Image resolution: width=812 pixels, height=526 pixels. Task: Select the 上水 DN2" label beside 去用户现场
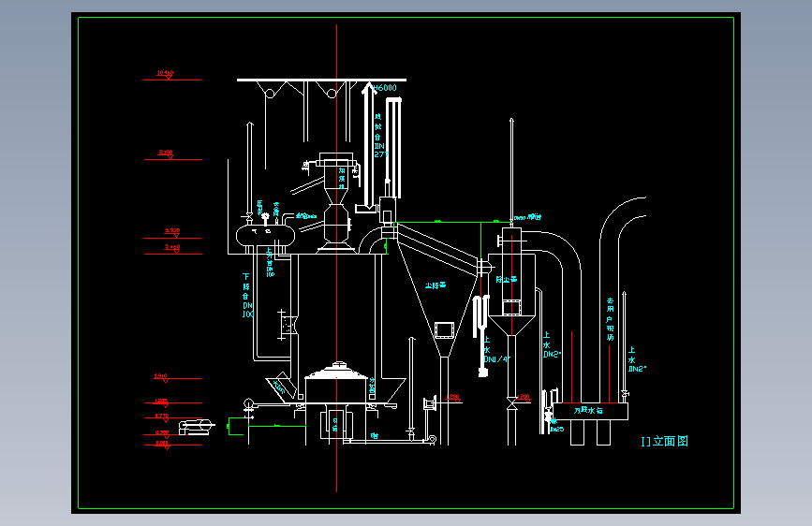coord(637,359)
